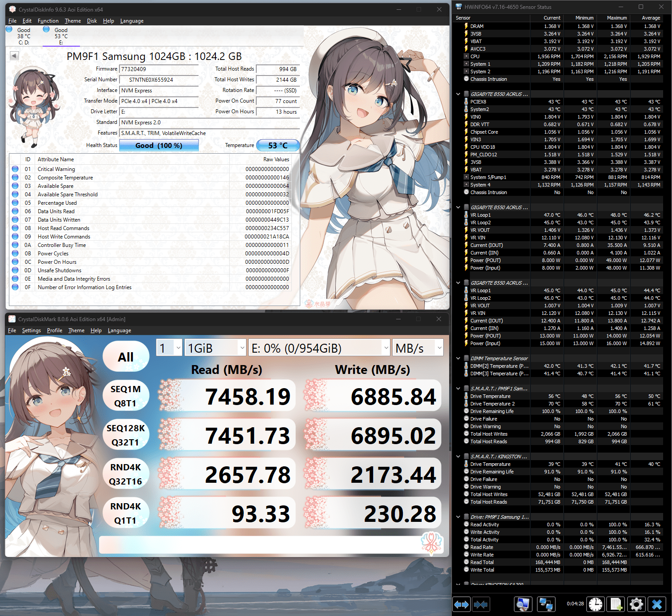
Task: Click the 53 °C temperature button
Action: coord(278,145)
